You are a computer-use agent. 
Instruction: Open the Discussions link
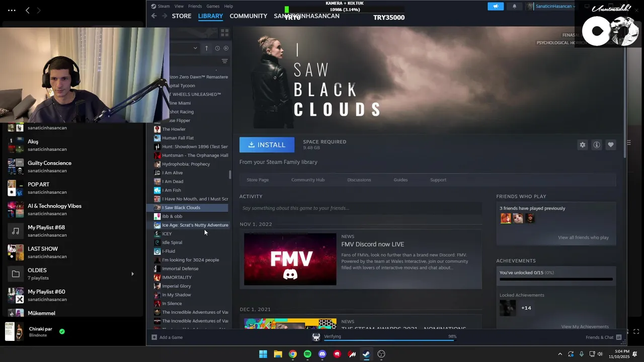[x=359, y=179]
